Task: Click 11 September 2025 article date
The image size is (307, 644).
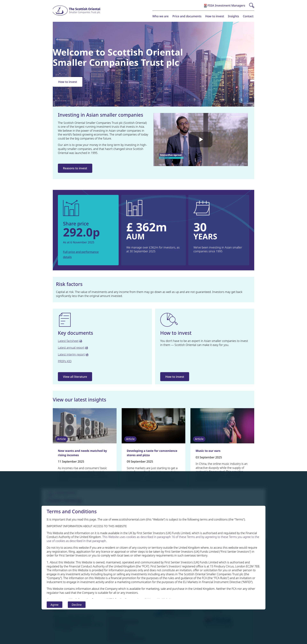Action: 71,461
